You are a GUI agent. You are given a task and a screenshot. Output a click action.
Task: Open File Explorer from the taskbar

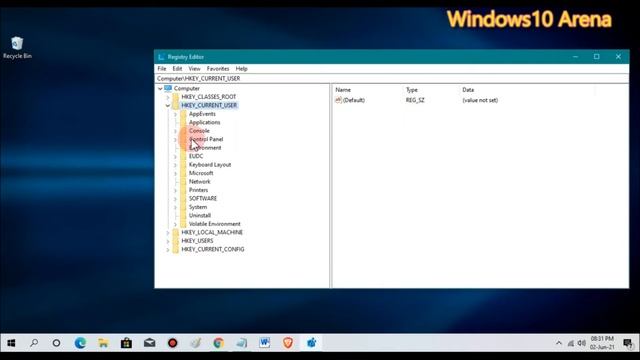(x=103, y=343)
